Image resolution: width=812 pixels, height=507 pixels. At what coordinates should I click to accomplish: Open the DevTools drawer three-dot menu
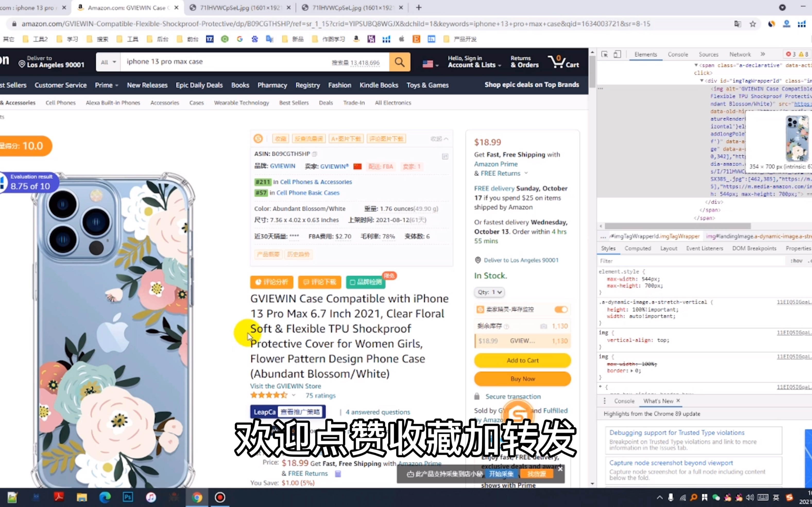(604, 401)
